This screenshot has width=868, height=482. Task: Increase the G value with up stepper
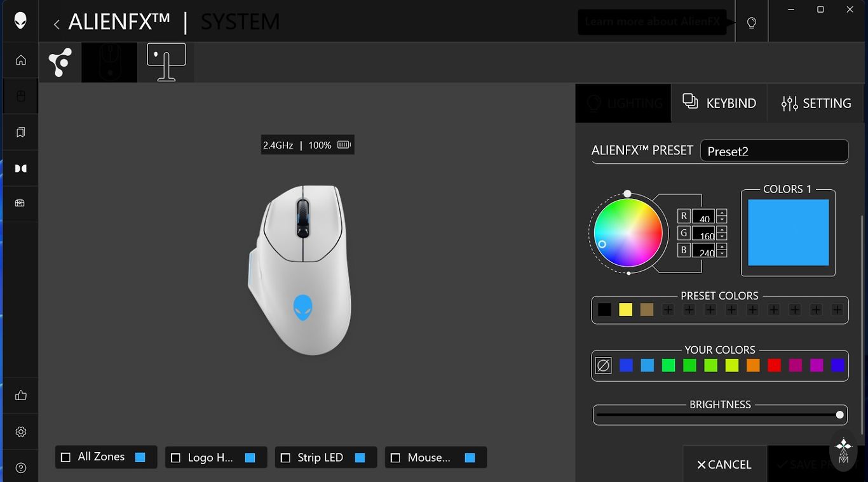click(721, 229)
